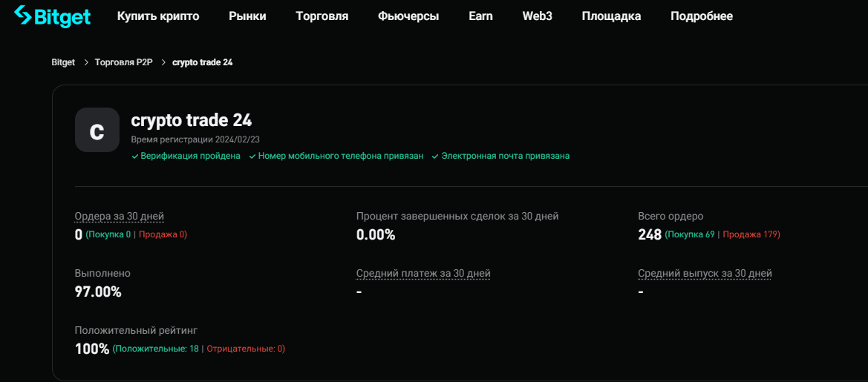Click Положительные: 18 value
The height and width of the screenshot is (382, 868).
click(157, 349)
